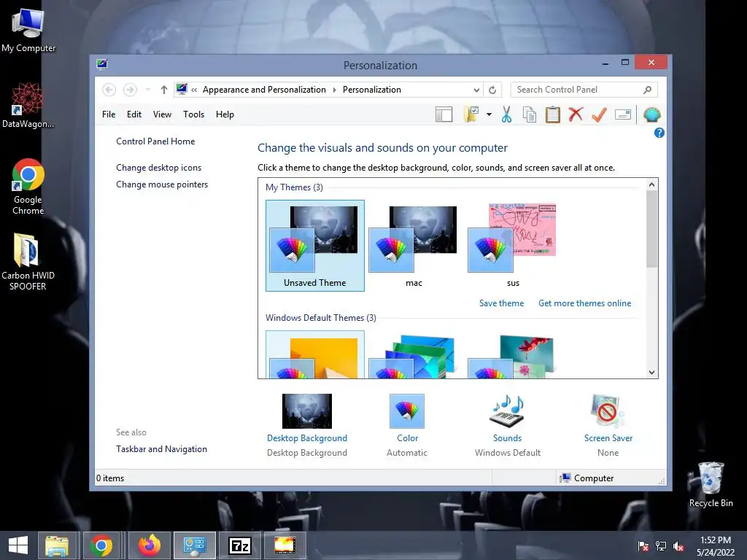Click the network tray icon

[661, 546]
